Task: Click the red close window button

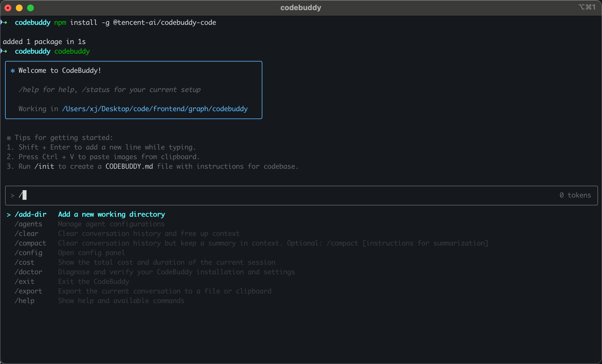Action: [x=8, y=8]
